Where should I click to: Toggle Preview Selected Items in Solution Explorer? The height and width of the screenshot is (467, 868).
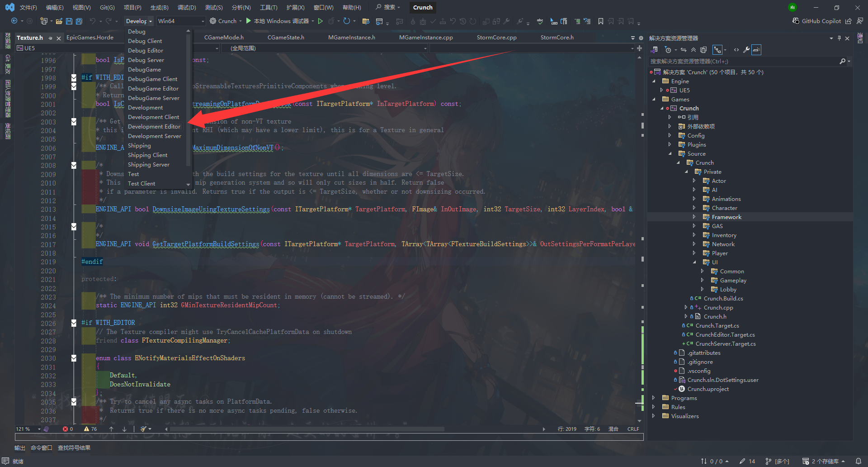coord(756,50)
